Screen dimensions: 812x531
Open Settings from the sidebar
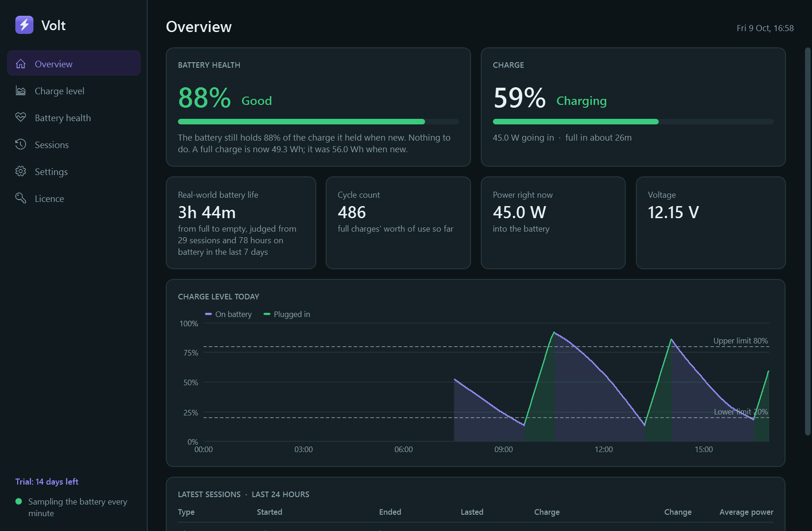click(74, 171)
